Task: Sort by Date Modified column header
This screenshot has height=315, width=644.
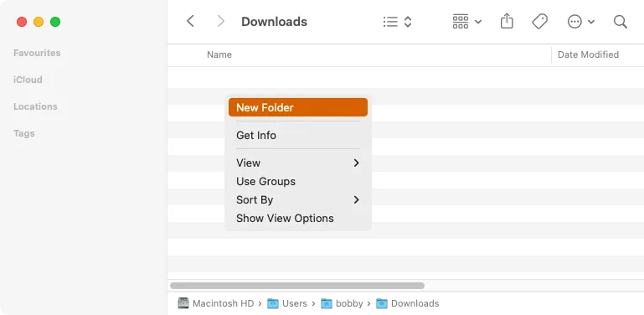Action: tap(588, 54)
